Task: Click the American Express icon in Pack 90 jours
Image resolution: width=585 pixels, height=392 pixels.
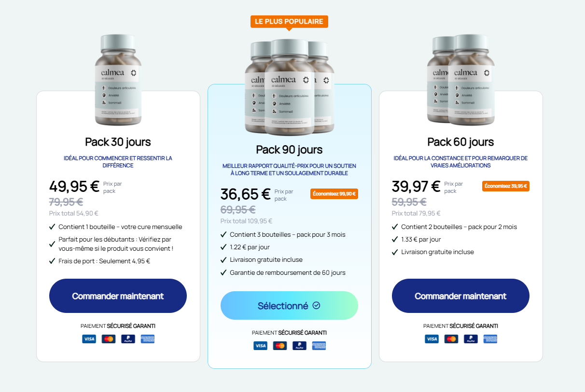Action: pos(319,346)
